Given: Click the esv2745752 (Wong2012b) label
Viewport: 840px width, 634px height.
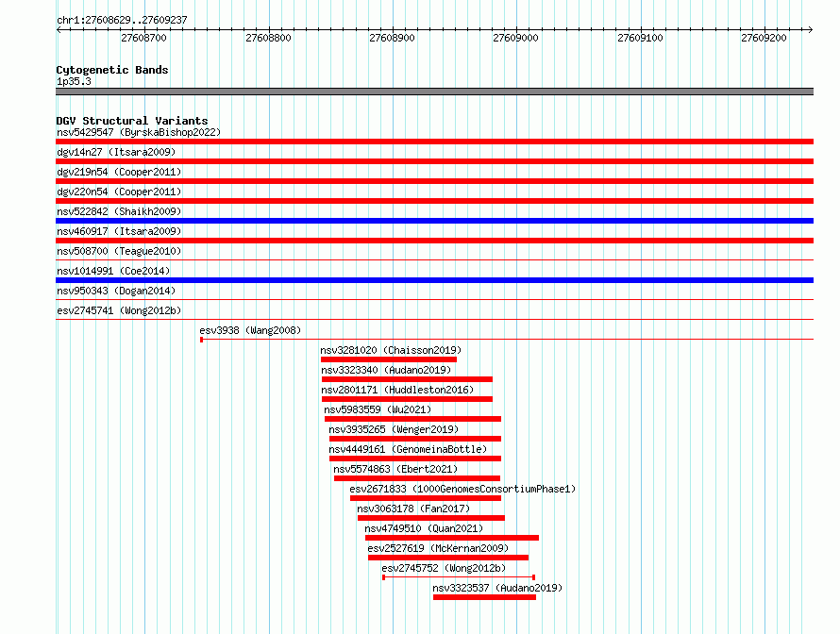Looking at the screenshot, I should (x=444, y=568).
